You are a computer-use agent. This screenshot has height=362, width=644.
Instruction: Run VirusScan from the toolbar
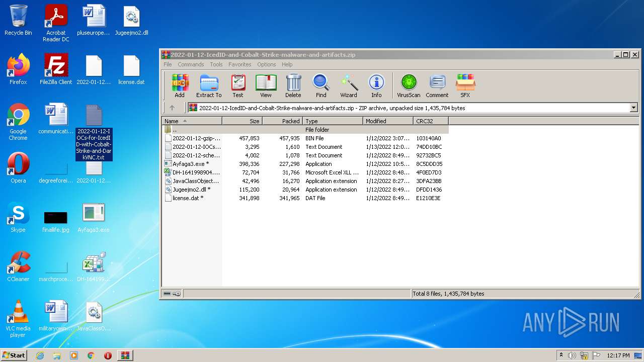point(409,85)
